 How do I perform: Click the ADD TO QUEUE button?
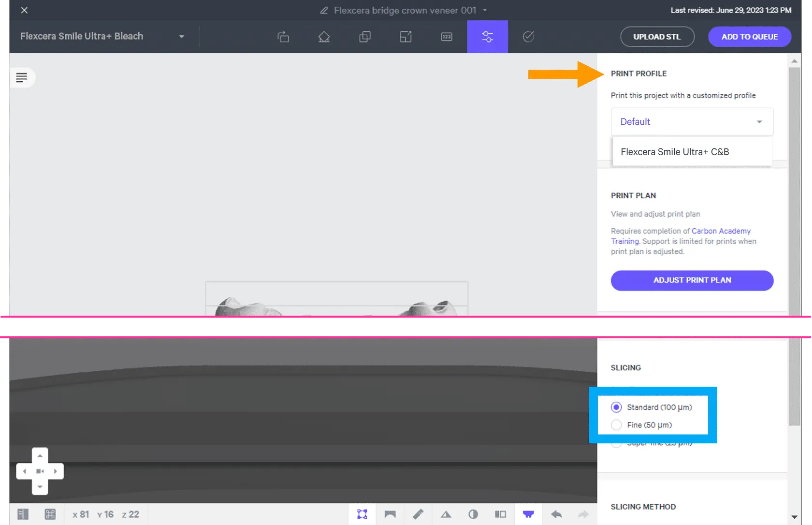749,37
